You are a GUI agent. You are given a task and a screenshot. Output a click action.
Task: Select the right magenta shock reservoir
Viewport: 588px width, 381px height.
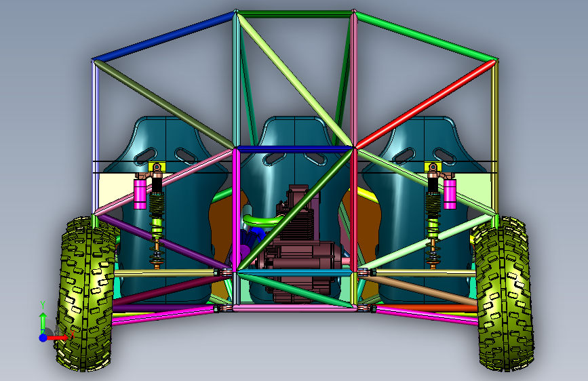tap(450, 193)
